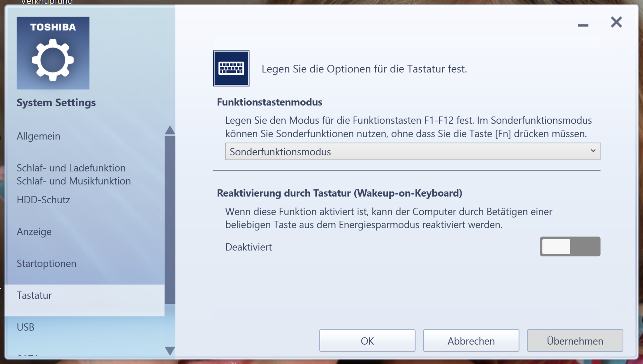Select the Tastatur sidebar entry

tap(34, 295)
